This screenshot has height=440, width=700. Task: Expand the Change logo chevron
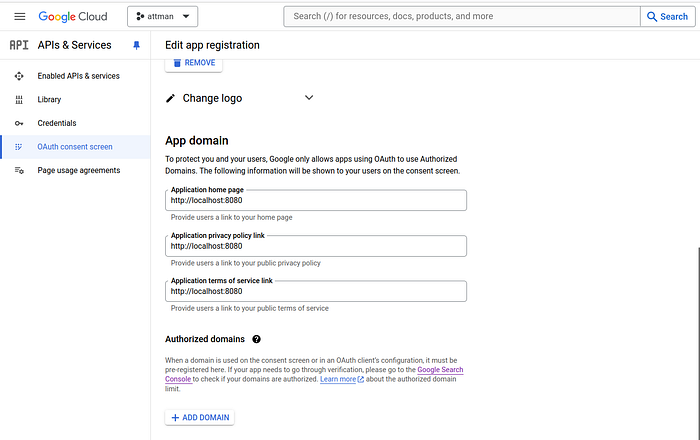(x=309, y=98)
